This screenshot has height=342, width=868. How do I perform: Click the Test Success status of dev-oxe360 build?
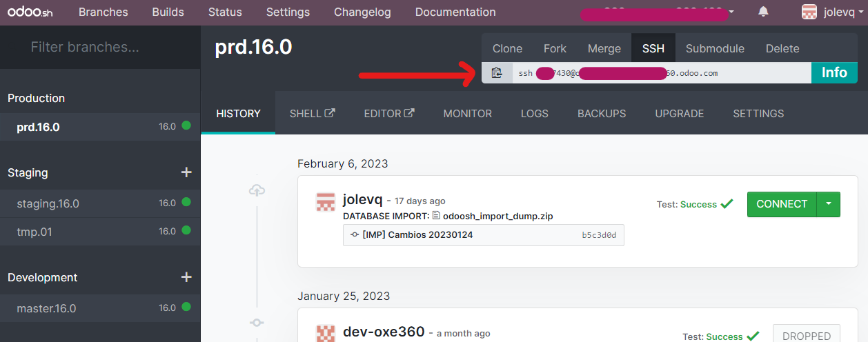[x=720, y=336]
